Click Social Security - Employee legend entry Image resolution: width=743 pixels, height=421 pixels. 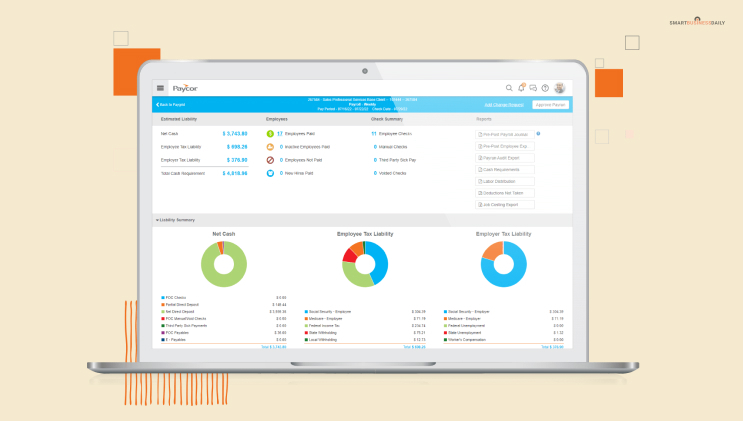[328, 312]
